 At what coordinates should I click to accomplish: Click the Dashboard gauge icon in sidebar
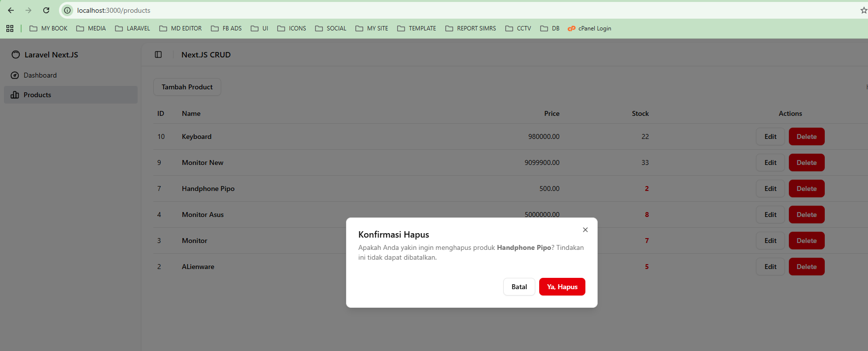15,75
